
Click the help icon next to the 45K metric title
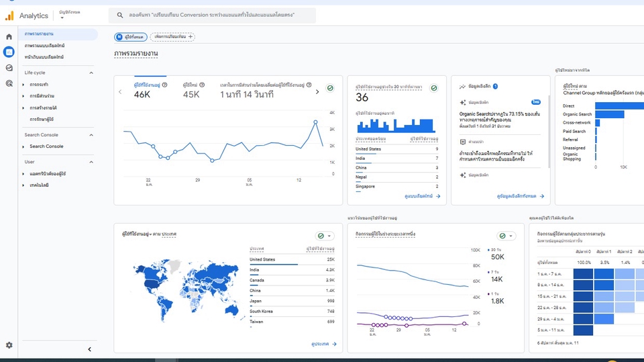point(202,85)
